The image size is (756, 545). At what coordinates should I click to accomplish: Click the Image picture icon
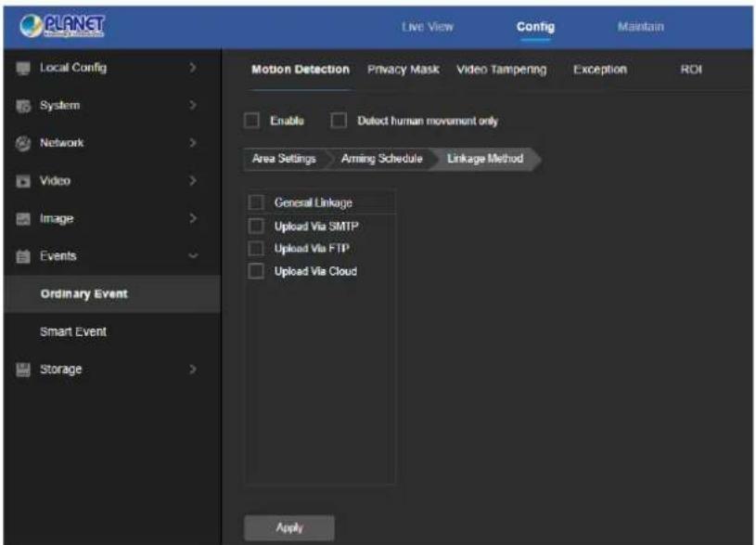pos(22,219)
